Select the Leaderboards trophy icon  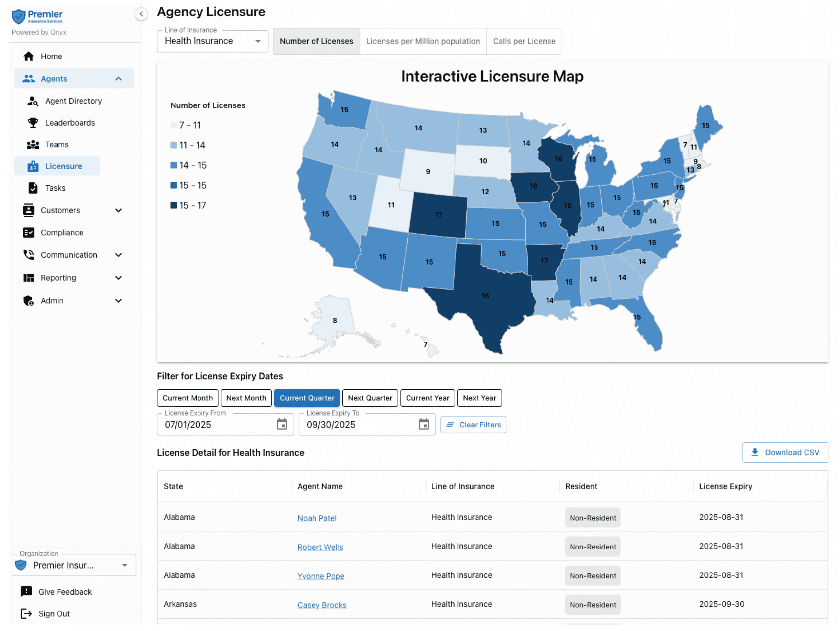pyautogui.click(x=33, y=122)
